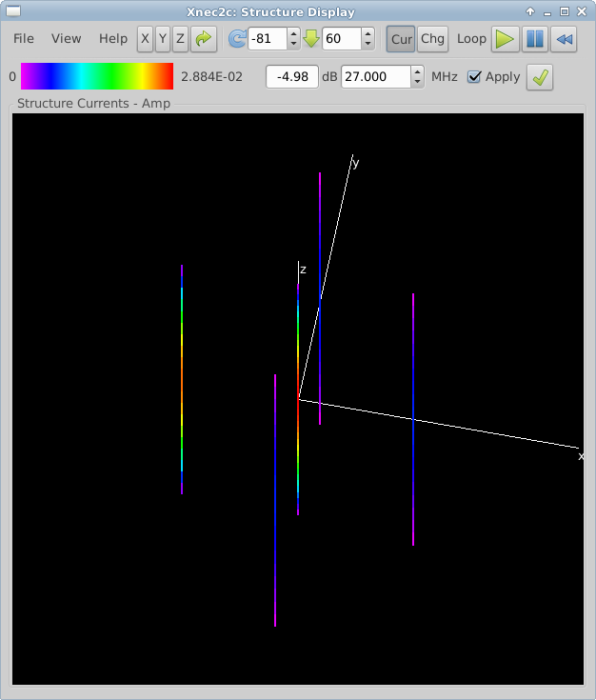
Task: Click the z axis label
Action: 303,270
